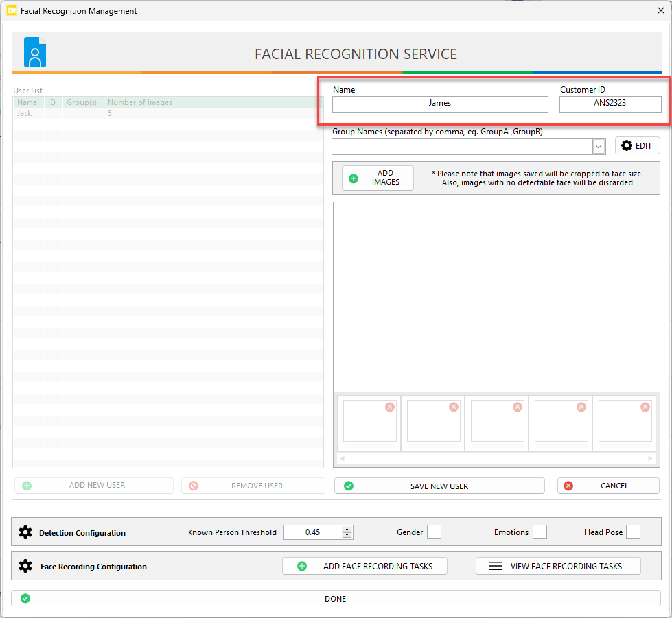Open View Face Recording Tasks
The image size is (672, 618).
(558, 567)
